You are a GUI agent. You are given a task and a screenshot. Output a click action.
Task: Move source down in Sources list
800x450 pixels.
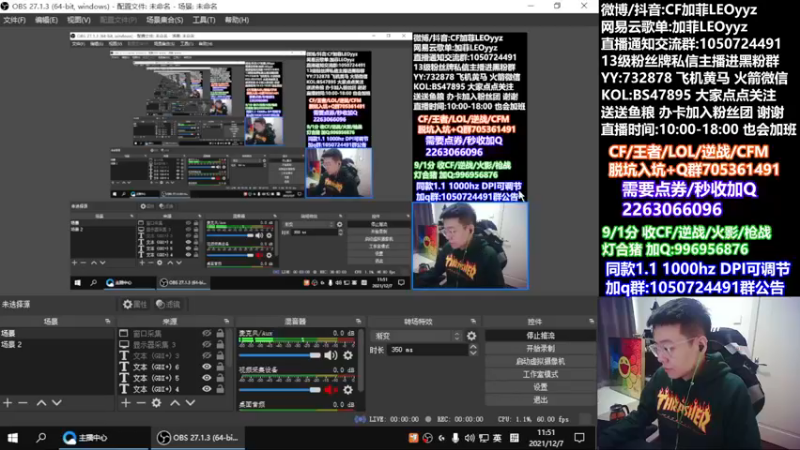[x=190, y=403]
